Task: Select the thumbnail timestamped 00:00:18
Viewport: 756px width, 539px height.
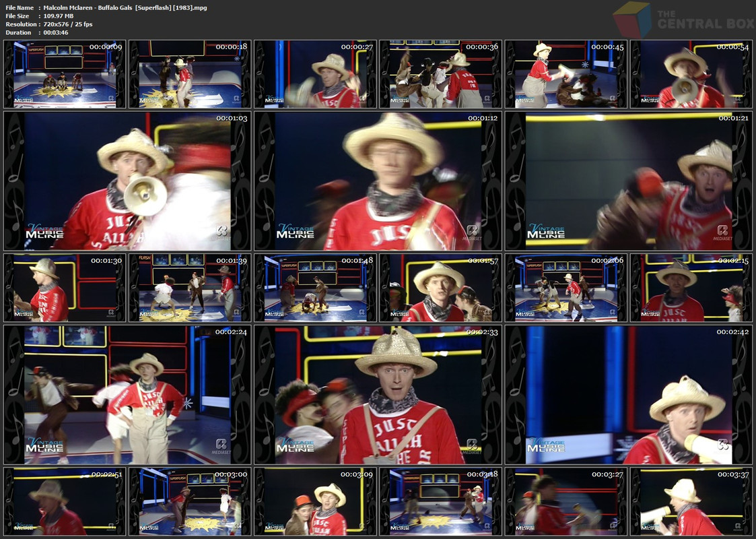Action: (x=190, y=74)
